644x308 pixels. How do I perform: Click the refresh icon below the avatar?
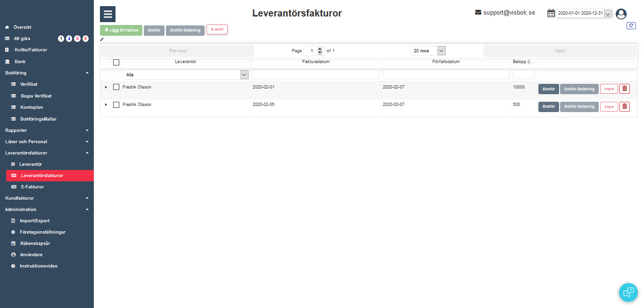[631, 26]
